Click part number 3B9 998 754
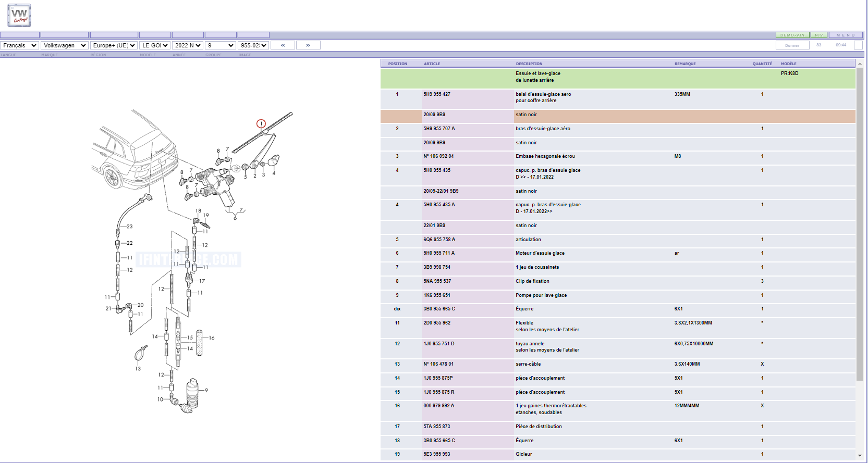Image resolution: width=868 pixels, height=463 pixels. (437, 267)
